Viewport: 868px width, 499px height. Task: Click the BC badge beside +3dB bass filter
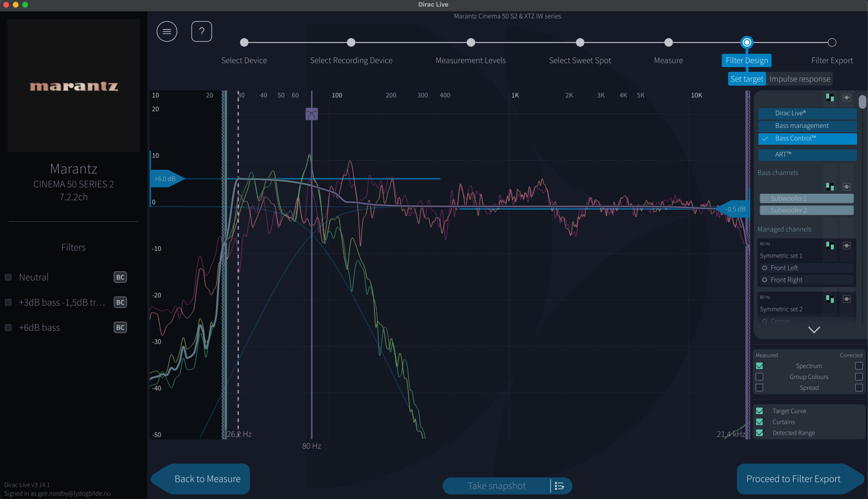coord(120,302)
